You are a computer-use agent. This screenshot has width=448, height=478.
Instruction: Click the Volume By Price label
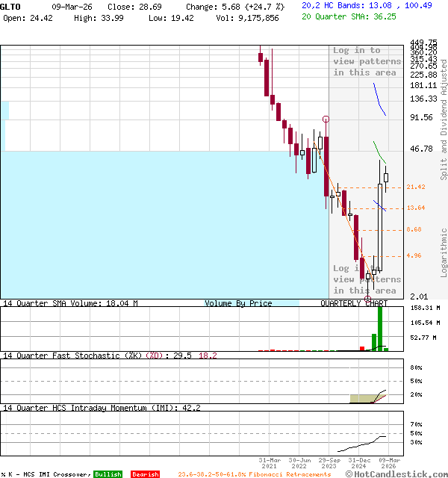[x=238, y=304]
